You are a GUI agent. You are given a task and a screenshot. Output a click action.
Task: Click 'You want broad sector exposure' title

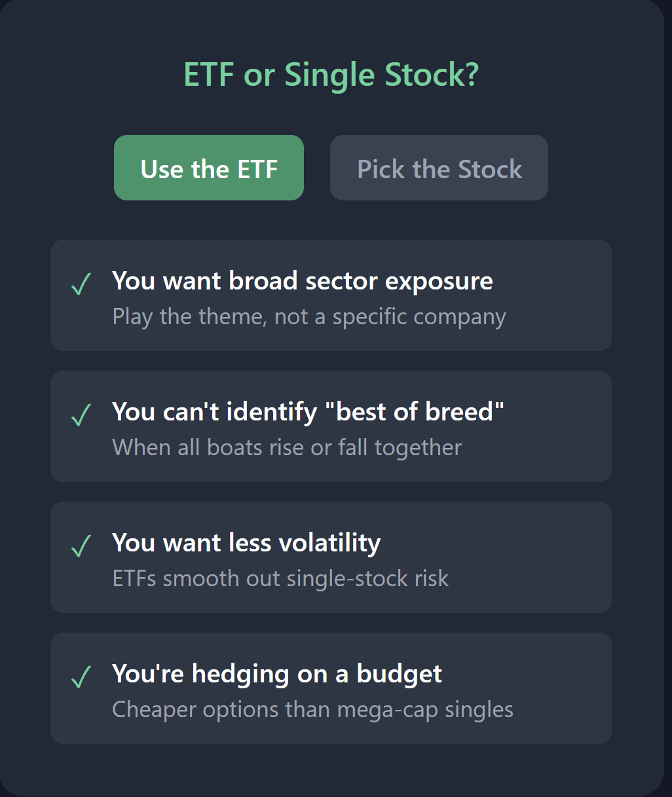303,281
